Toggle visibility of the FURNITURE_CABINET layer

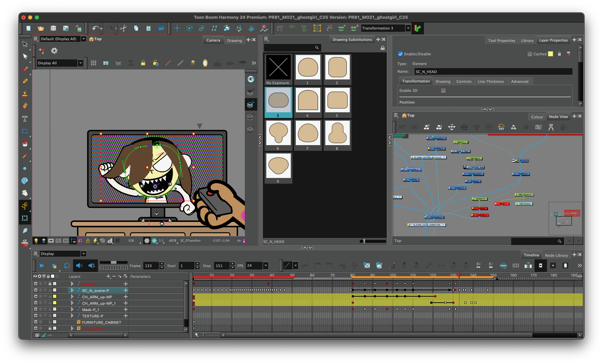click(36, 322)
